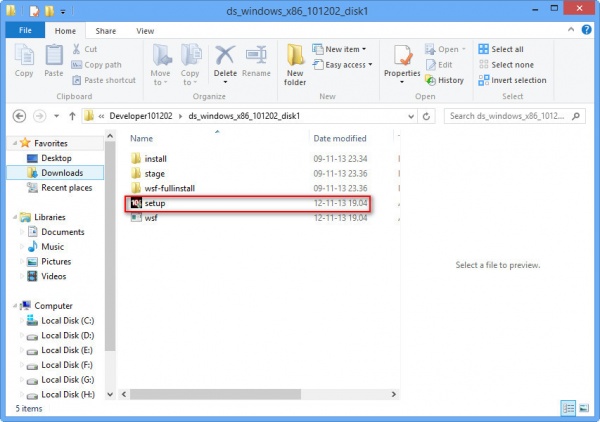Image resolution: width=600 pixels, height=422 pixels.
Task: Refresh the current folder
Action: coord(426,116)
